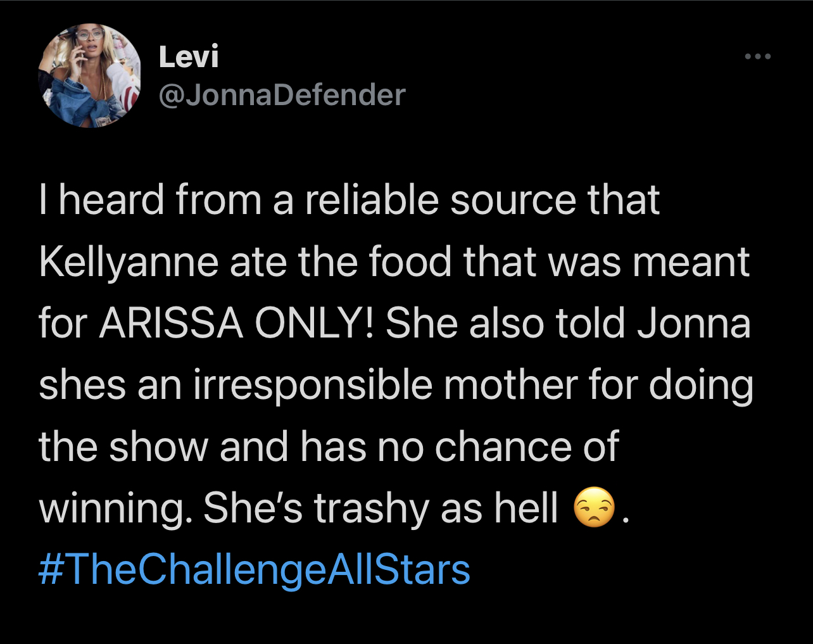The width and height of the screenshot is (813, 644).
Task: Open Levi's round profile picture
Action: 89,76
